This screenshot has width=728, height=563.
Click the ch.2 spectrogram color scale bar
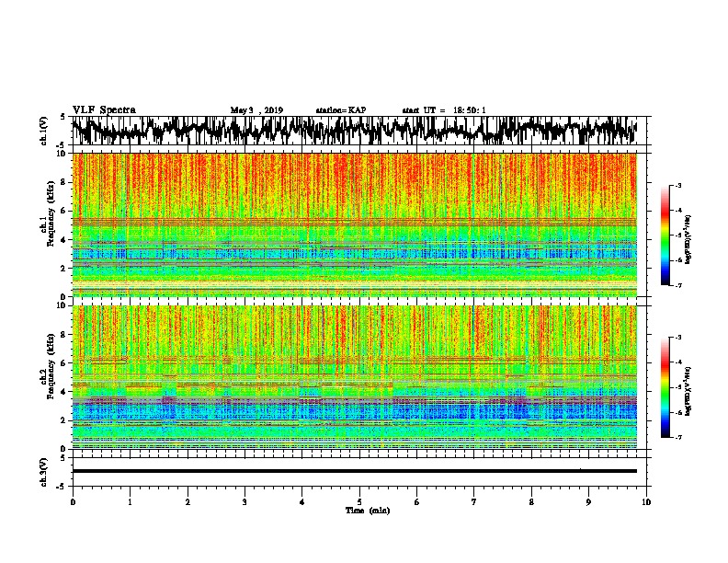point(665,387)
